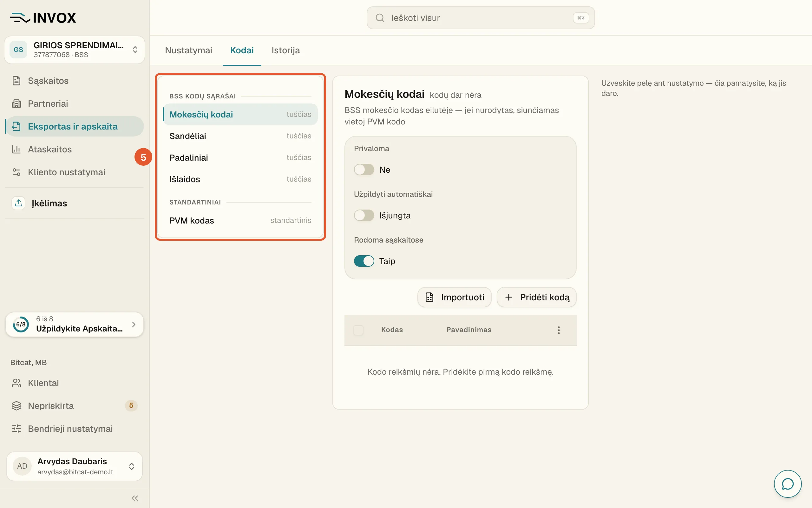Click the search magnifier icon
The height and width of the screenshot is (508, 812).
(380, 18)
